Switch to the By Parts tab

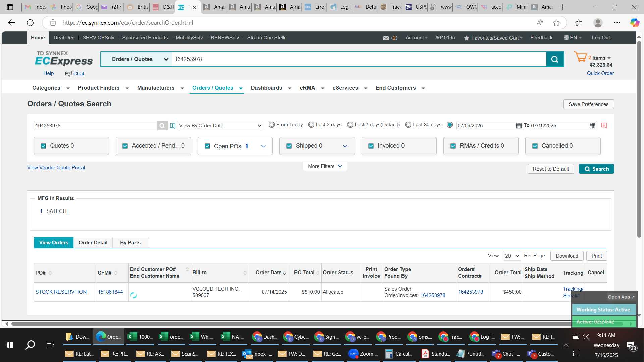[x=130, y=243]
